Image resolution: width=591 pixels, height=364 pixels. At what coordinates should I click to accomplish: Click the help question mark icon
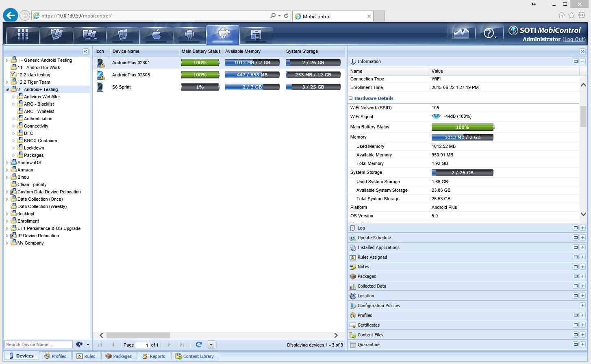coord(489,34)
